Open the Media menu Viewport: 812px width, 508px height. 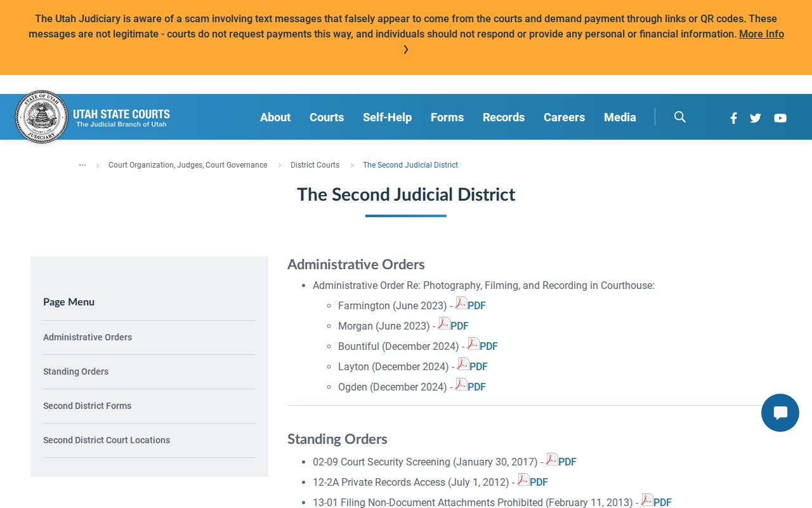[620, 117]
